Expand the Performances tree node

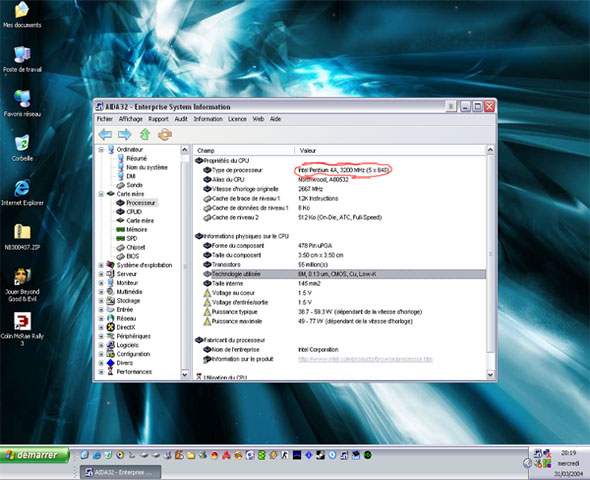click(x=101, y=372)
